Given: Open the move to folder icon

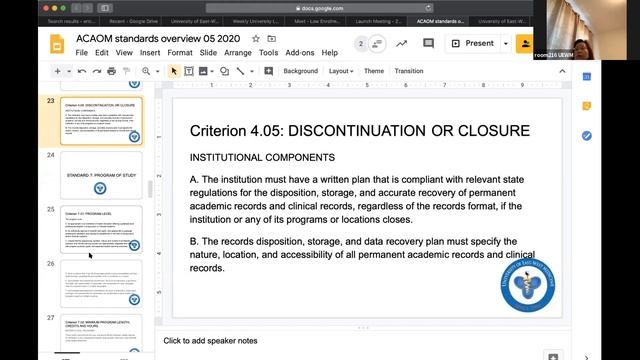Looking at the screenshot, I should 271,39.
